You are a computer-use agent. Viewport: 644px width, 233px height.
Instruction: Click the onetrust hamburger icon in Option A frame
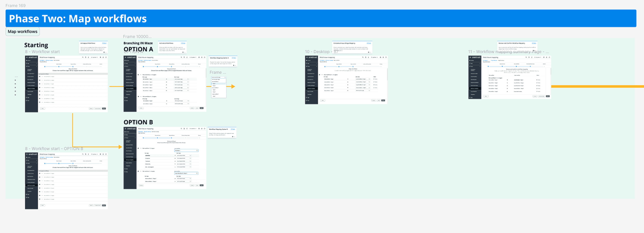pos(125,57)
